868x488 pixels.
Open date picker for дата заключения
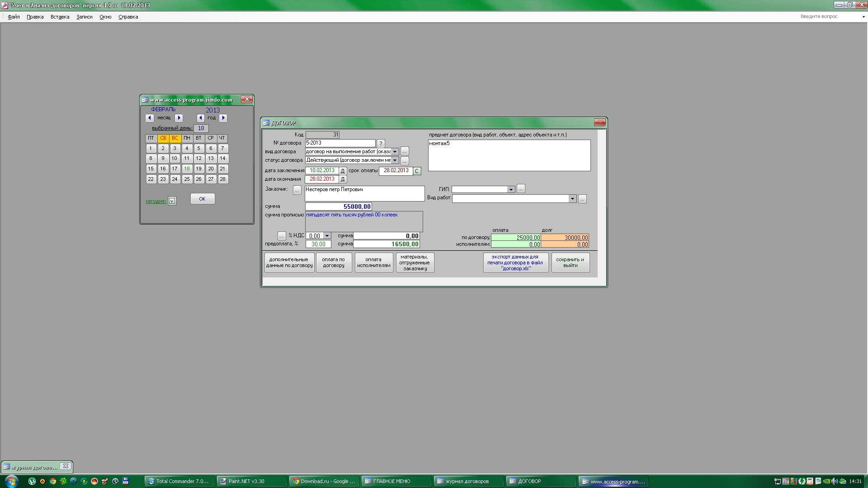coord(343,171)
